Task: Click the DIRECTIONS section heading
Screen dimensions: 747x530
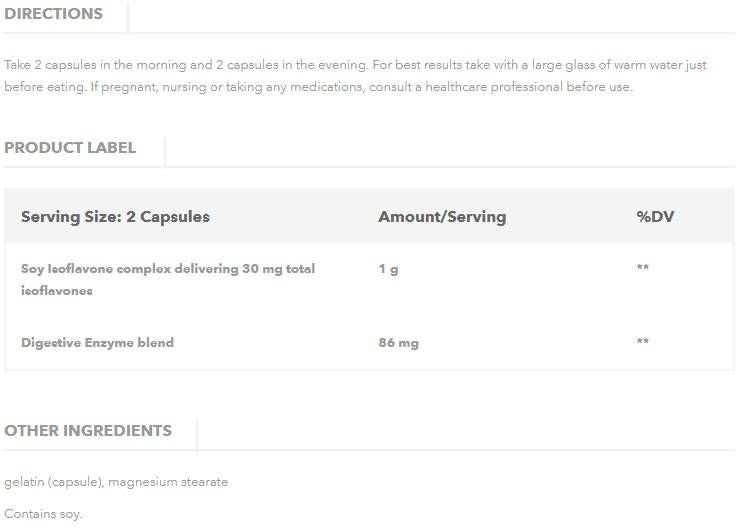Action: (x=53, y=14)
